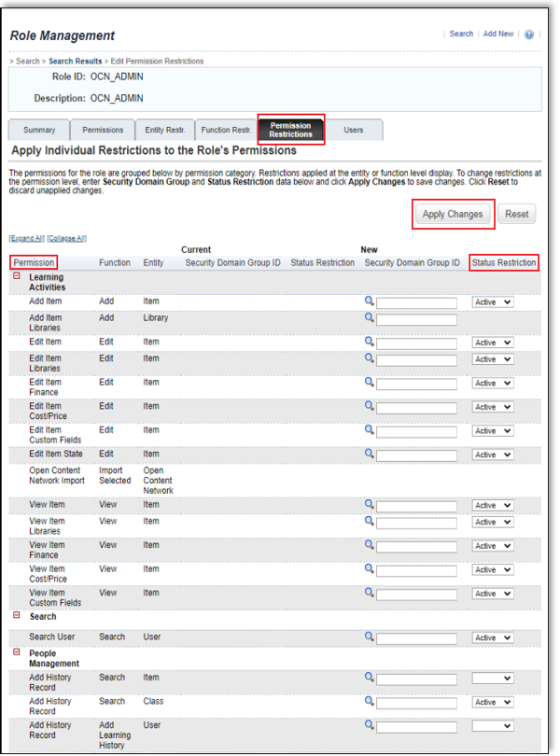Collapse the Learning Activities category
This screenshot has height=756, width=560.
16,277
